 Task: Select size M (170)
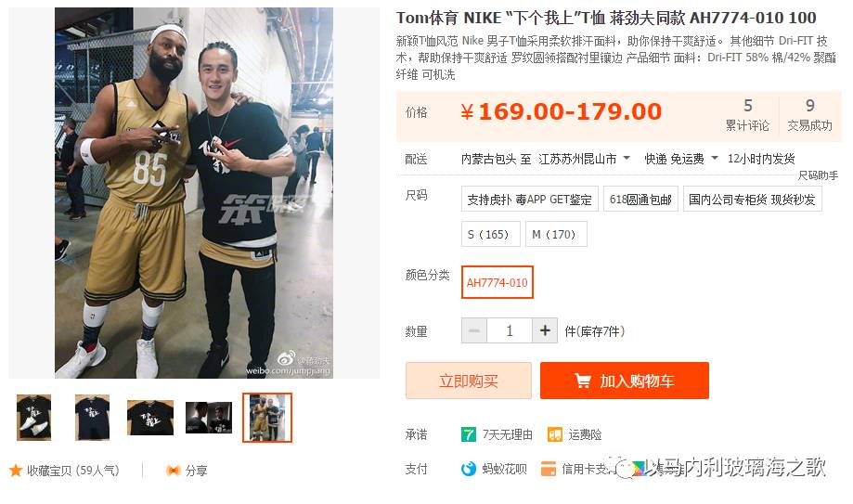click(x=556, y=234)
